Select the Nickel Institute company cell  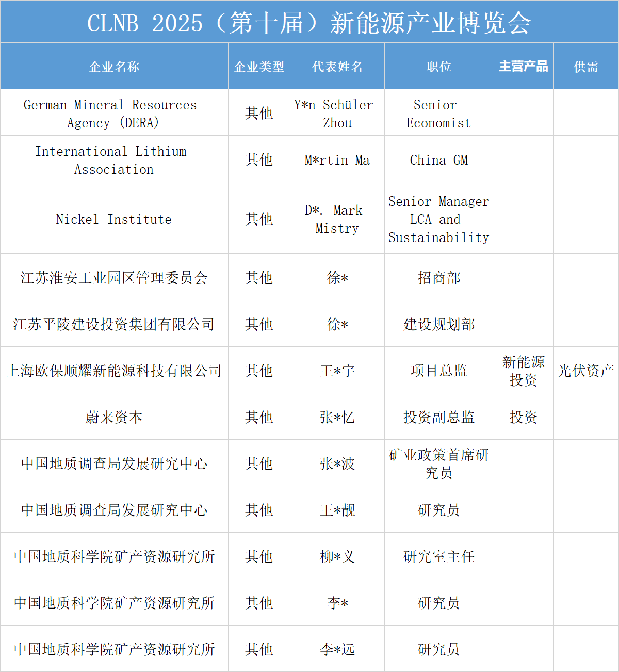(x=114, y=219)
